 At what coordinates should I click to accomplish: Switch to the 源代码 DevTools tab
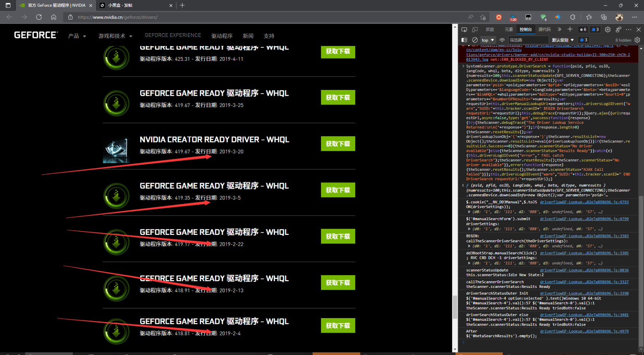544,29
